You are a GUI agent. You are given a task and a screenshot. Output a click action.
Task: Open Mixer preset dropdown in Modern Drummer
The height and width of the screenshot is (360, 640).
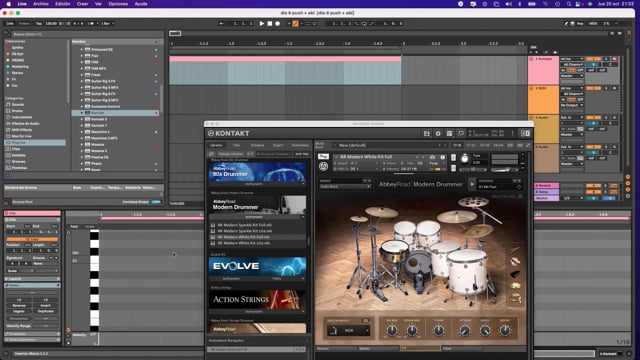345,187
